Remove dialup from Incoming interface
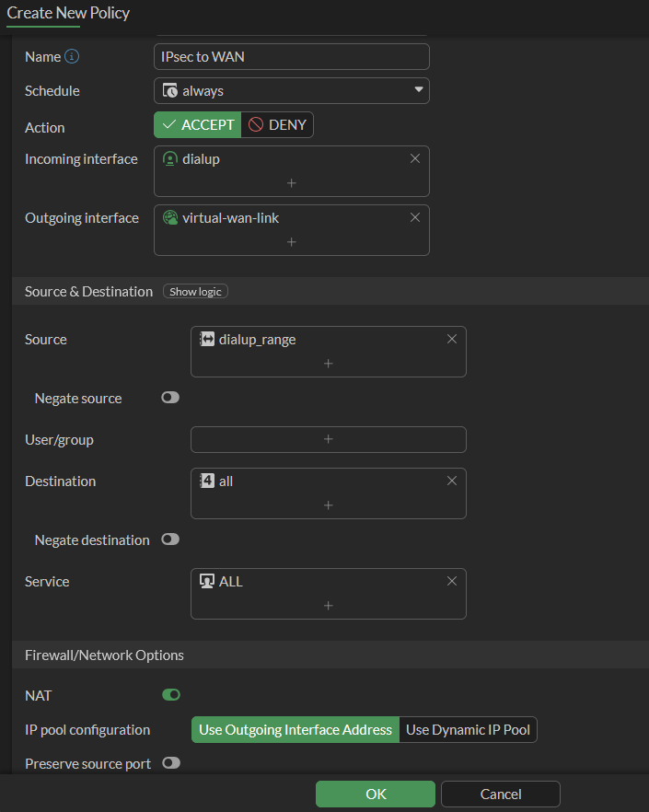649x812 pixels. (x=415, y=158)
